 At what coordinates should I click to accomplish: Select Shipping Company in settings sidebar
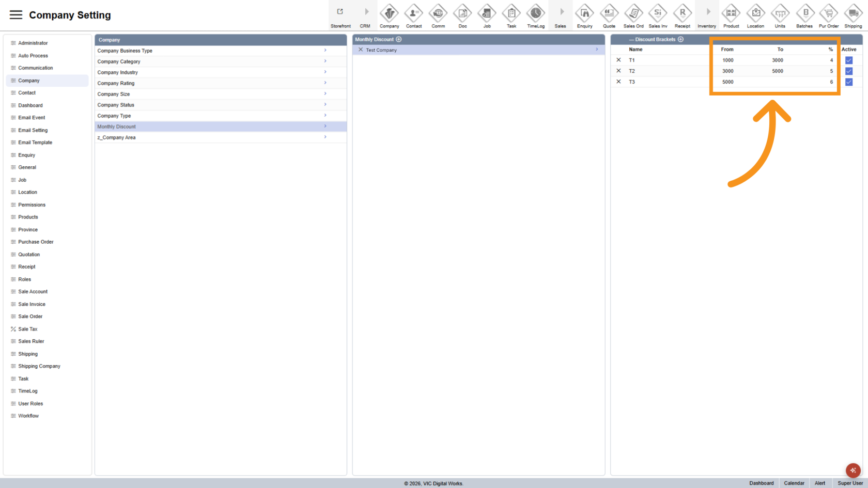[x=47, y=366]
